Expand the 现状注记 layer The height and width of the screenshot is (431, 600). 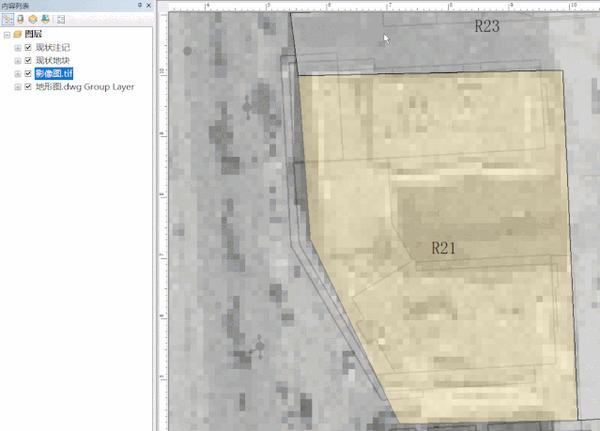tap(18, 48)
